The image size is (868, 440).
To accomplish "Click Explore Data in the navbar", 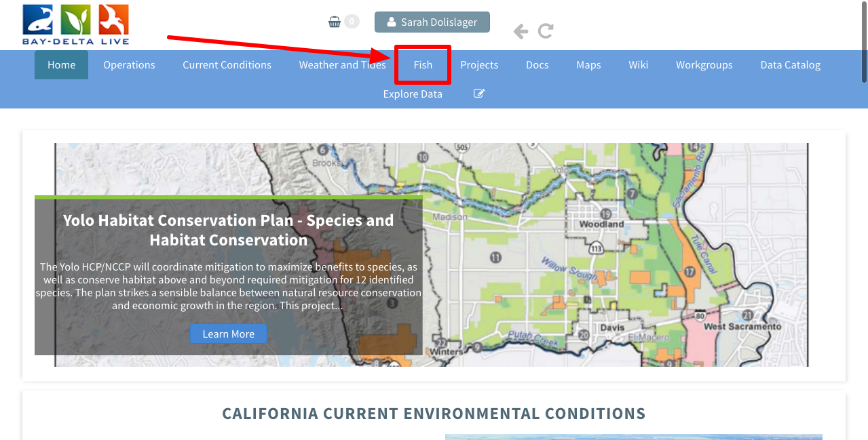I will point(413,94).
